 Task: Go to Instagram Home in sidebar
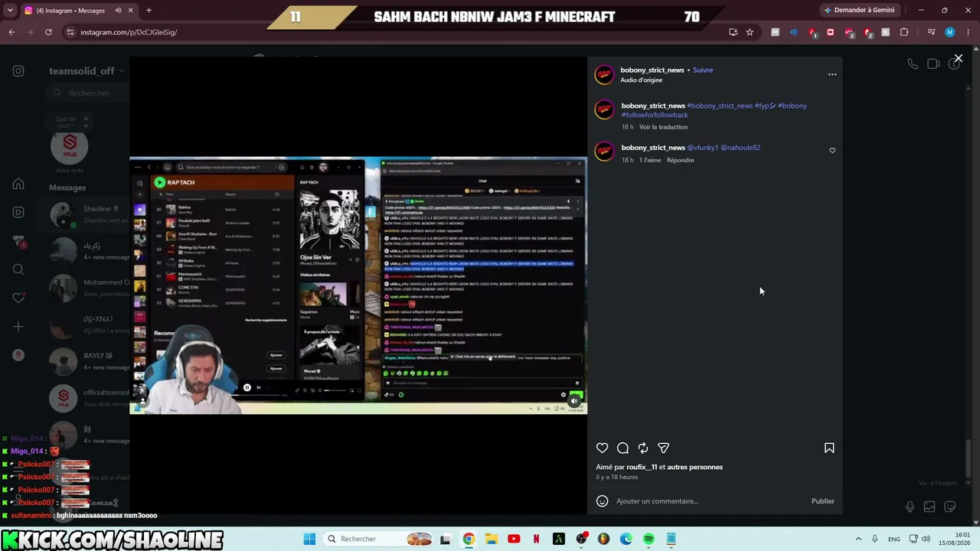pos(18,184)
